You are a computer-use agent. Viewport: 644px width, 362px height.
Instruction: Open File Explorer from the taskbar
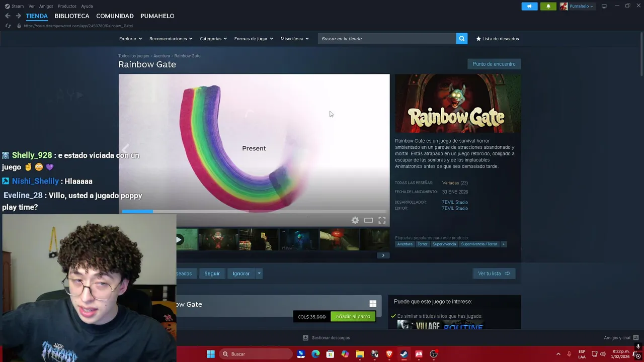point(360,354)
